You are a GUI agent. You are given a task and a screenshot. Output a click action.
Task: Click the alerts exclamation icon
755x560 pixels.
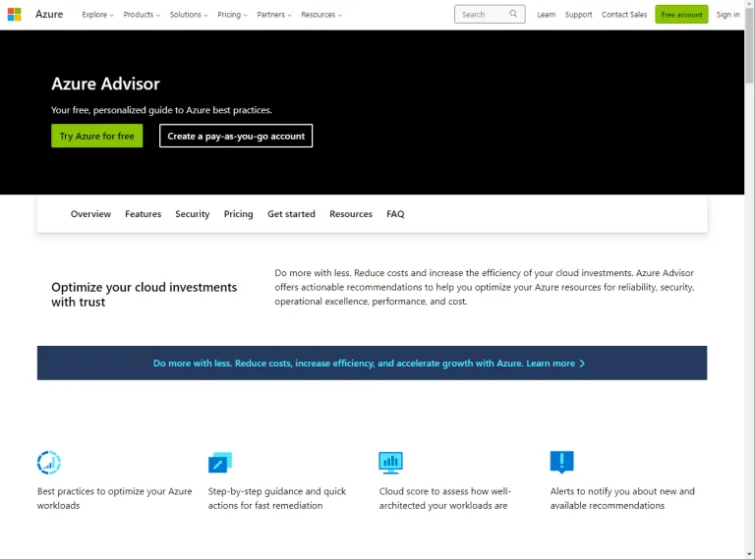562,462
